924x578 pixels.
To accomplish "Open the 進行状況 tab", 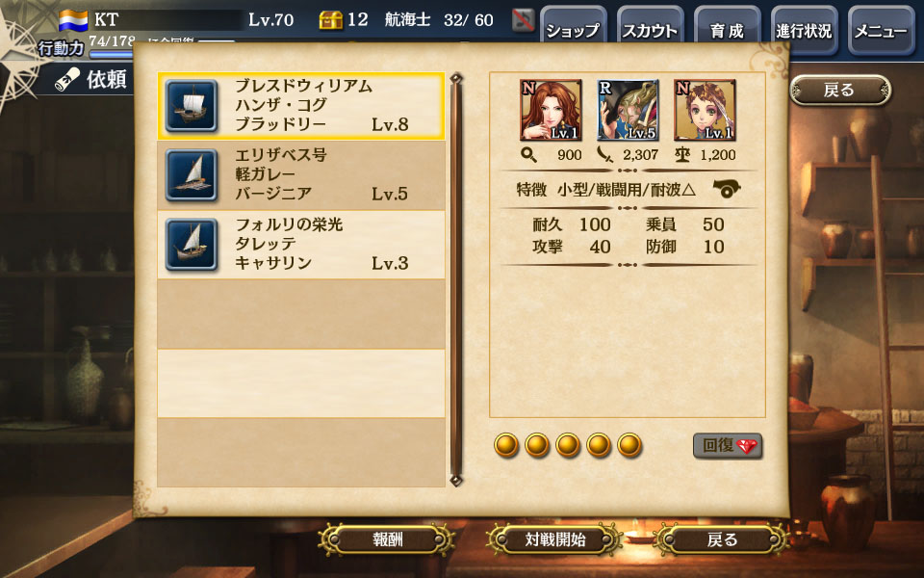I will (804, 30).
